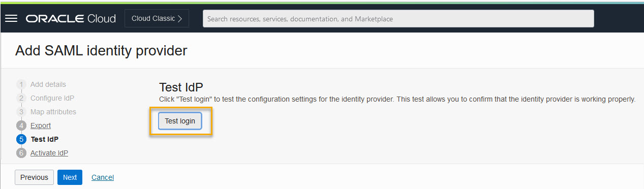The image size is (644, 189).
Task: Focus the resources search field
Action: click(398, 19)
